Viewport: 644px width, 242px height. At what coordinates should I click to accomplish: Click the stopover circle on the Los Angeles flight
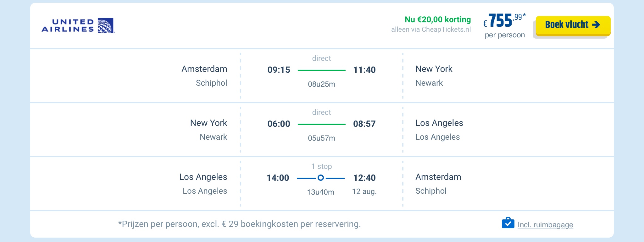coord(320,178)
